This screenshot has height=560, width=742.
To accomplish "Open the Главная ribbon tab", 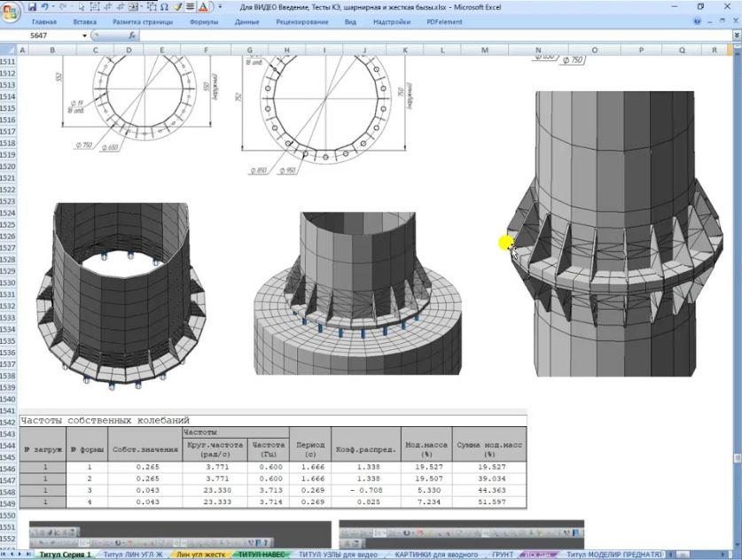I will click(x=43, y=21).
